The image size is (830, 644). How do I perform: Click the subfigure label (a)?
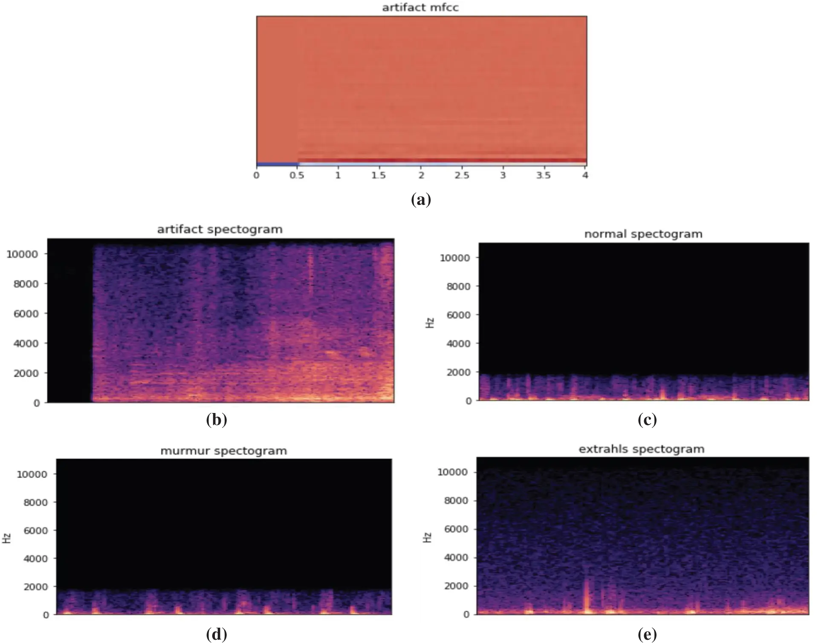point(421,199)
